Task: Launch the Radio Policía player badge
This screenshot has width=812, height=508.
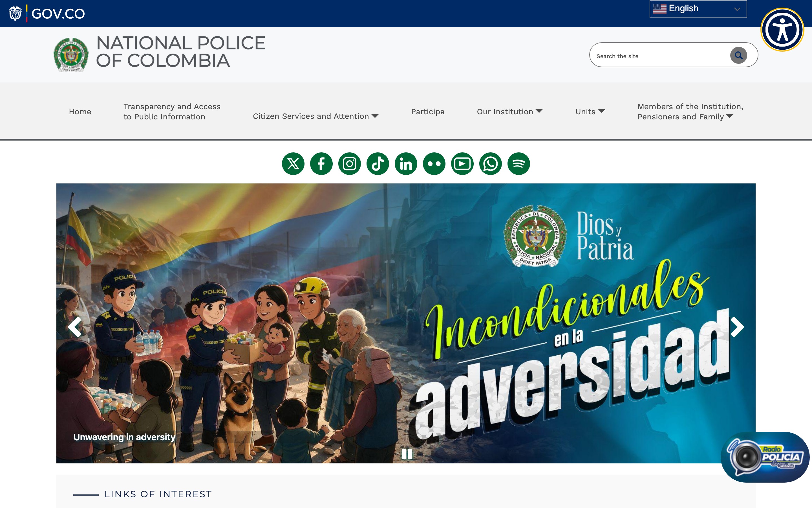Action: coord(765,457)
